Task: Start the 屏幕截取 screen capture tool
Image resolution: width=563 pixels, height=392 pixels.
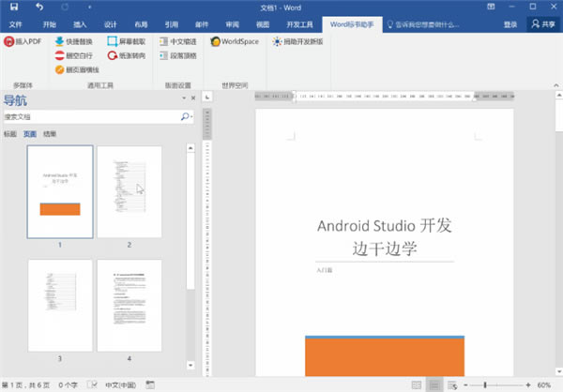Action: (x=127, y=41)
